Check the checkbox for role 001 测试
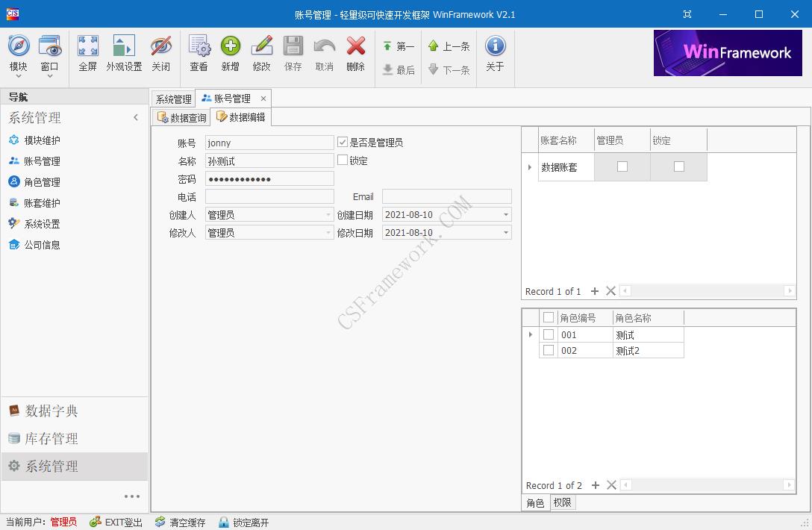Image resolution: width=812 pixels, height=530 pixels. 550,334
